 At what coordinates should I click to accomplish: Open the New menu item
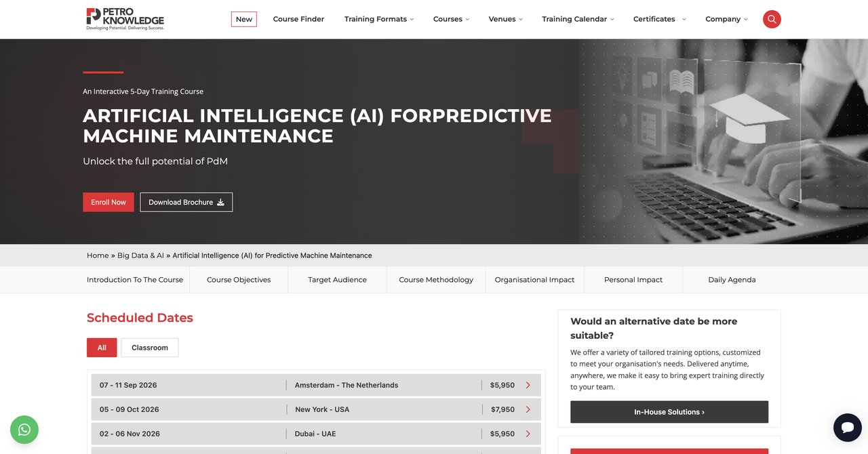pos(244,19)
